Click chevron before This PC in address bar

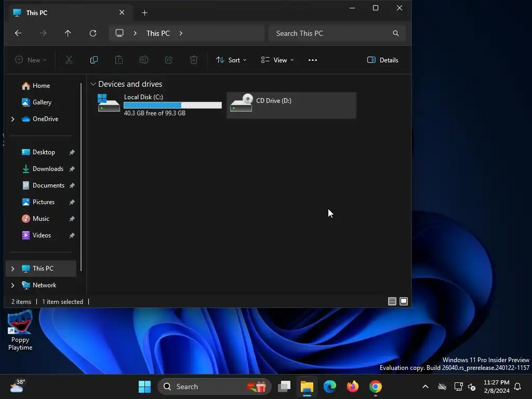tap(135, 33)
